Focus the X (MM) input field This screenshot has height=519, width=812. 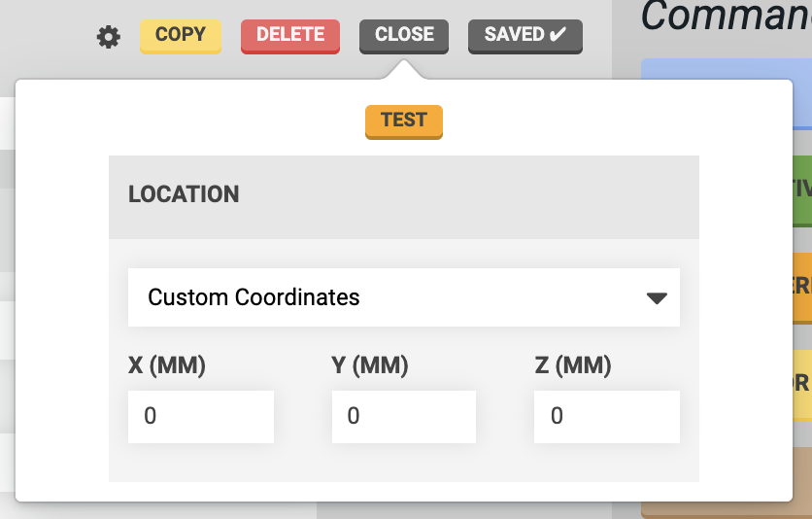click(201, 416)
